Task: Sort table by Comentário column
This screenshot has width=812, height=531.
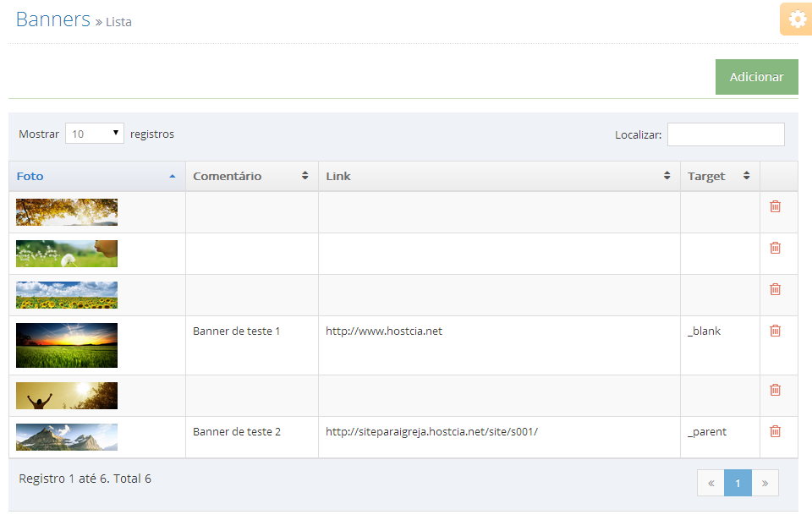Action: pyautogui.click(x=252, y=177)
